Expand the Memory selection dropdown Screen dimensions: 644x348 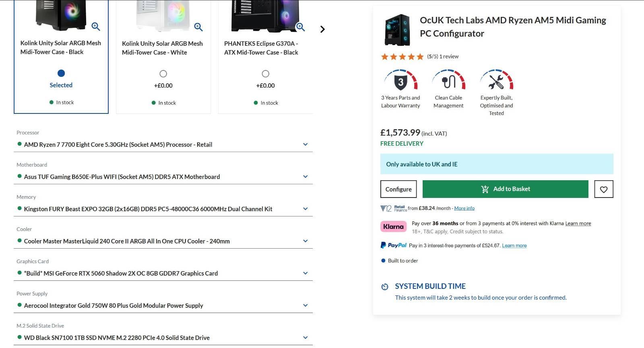[305, 209]
